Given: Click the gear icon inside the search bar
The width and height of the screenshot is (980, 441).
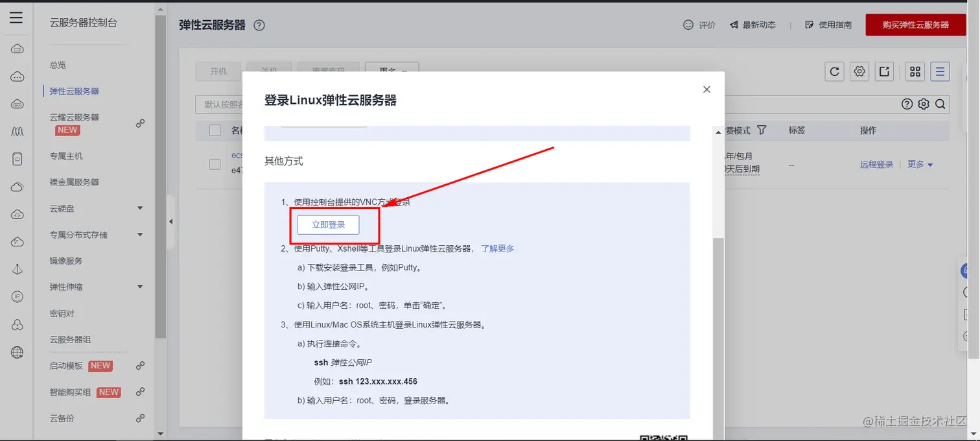Looking at the screenshot, I should click(x=924, y=104).
